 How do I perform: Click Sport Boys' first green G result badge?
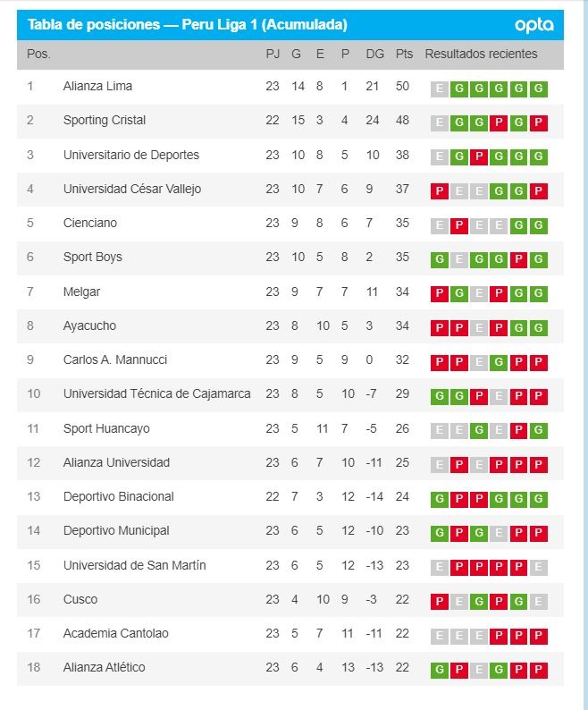coord(439,259)
